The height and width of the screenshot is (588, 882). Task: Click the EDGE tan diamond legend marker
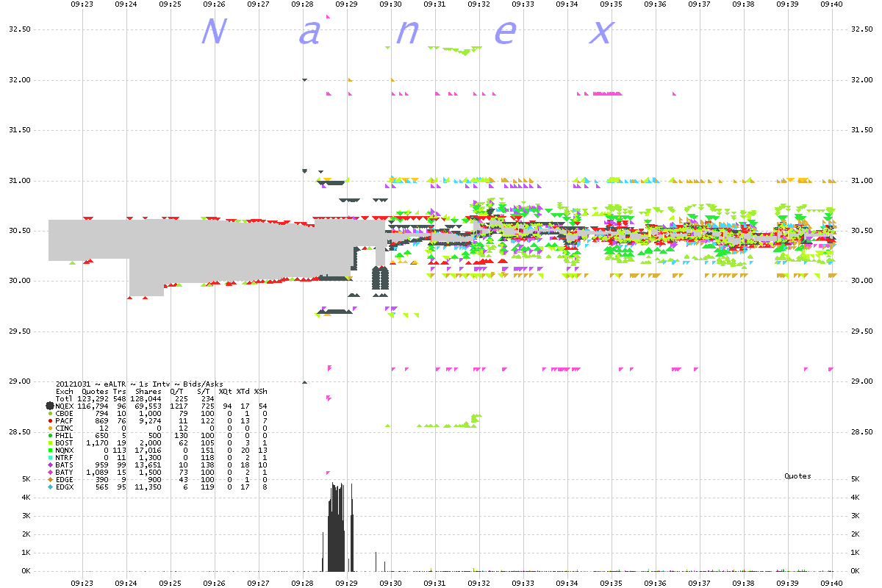click(50, 480)
